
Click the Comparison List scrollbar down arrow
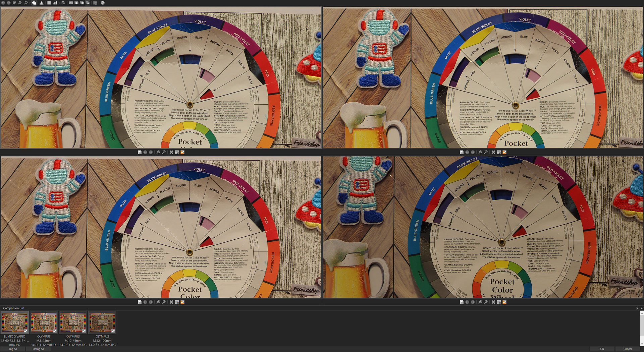pyautogui.click(x=641, y=344)
